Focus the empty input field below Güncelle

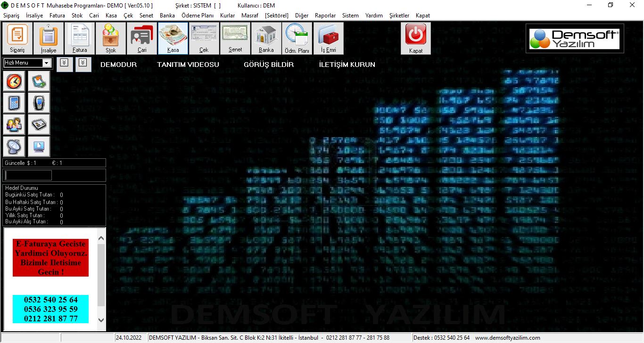(x=28, y=175)
